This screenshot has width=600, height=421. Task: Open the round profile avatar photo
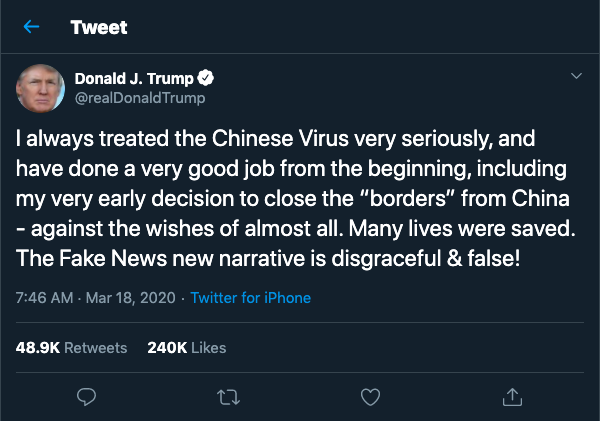(x=40, y=88)
